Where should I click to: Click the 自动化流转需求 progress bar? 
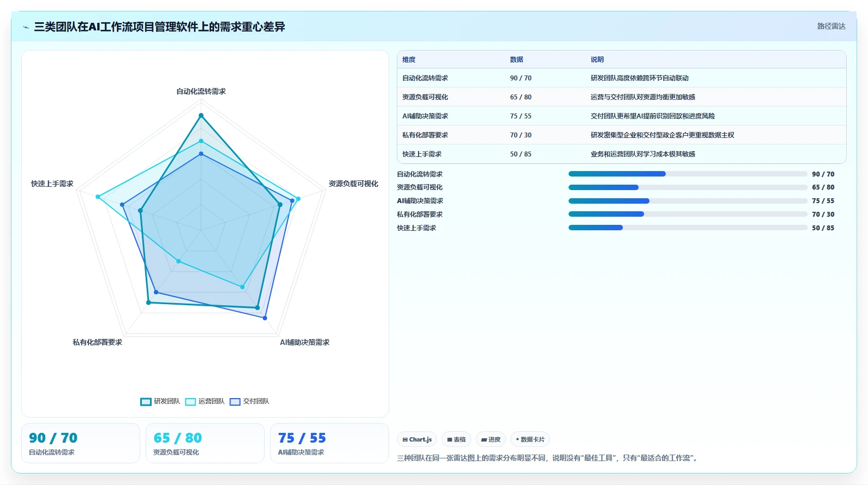(x=688, y=174)
